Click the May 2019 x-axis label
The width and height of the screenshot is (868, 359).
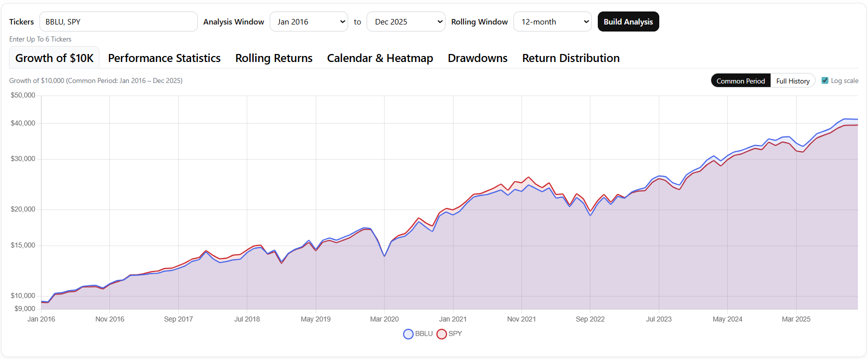[x=316, y=319]
